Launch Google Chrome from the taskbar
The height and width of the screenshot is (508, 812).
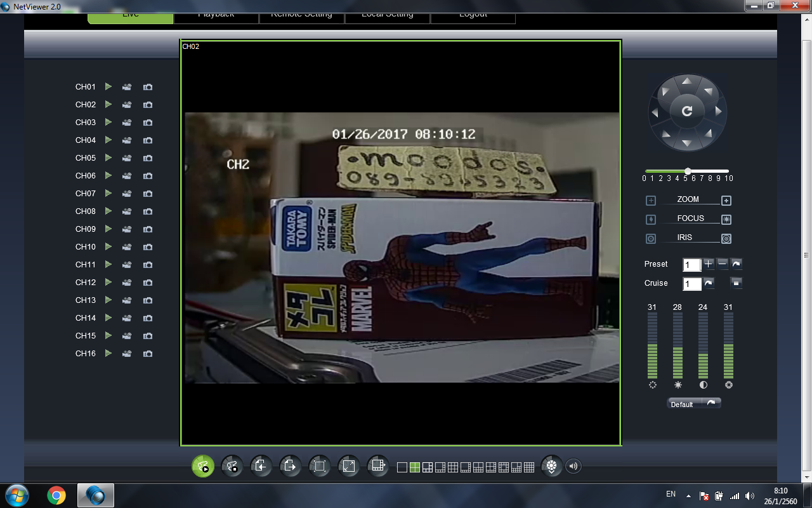click(x=56, y=495)
